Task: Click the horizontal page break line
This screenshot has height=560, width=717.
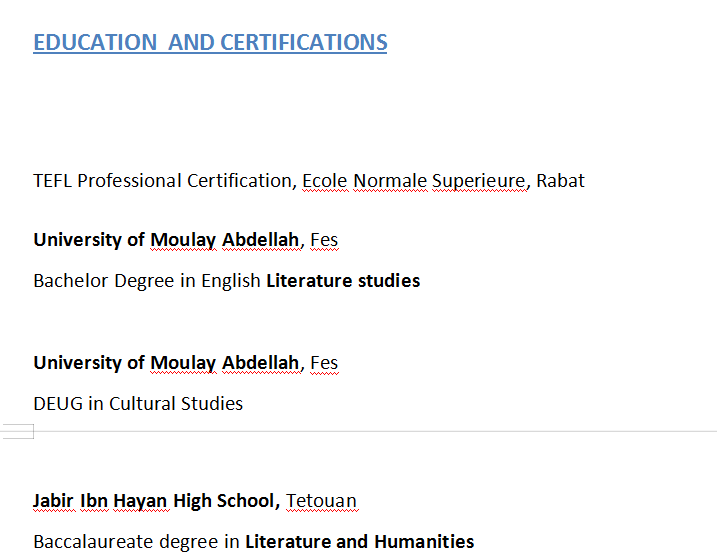Action: click(380, 431)
